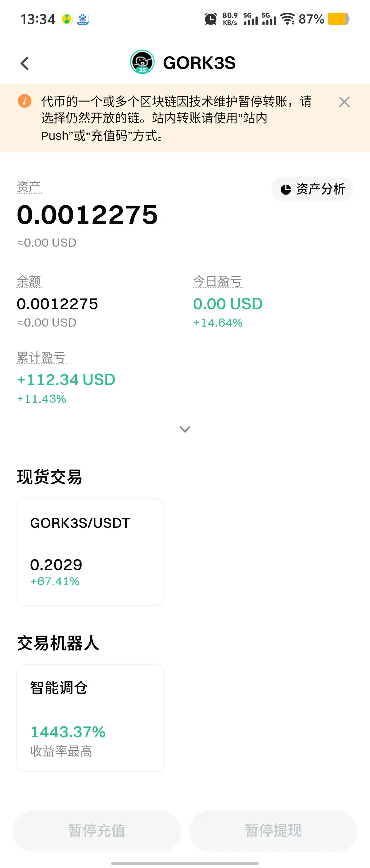Tap the 暂停充值 deposit button
Image resolution: width=370 pixels, height=868 pixels.
click(97, 831)
